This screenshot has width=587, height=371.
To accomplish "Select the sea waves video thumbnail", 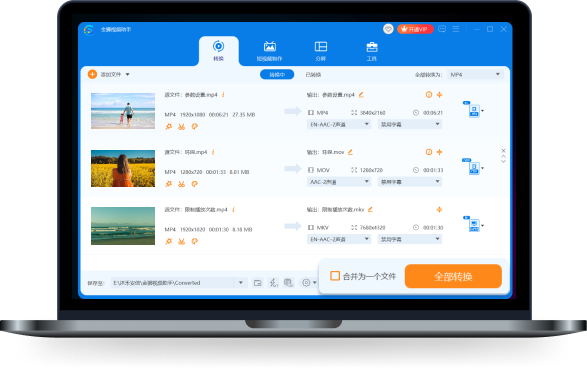I will click(123, 226).
